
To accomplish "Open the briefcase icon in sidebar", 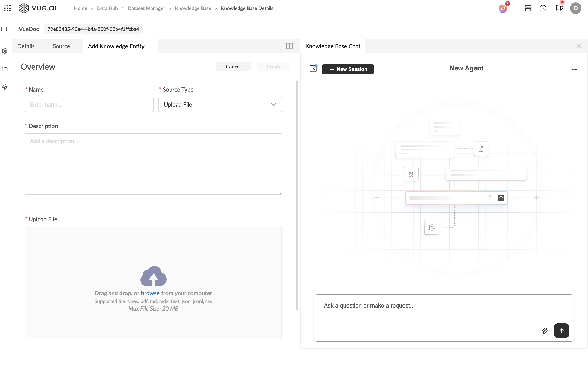I will [5, 69].
